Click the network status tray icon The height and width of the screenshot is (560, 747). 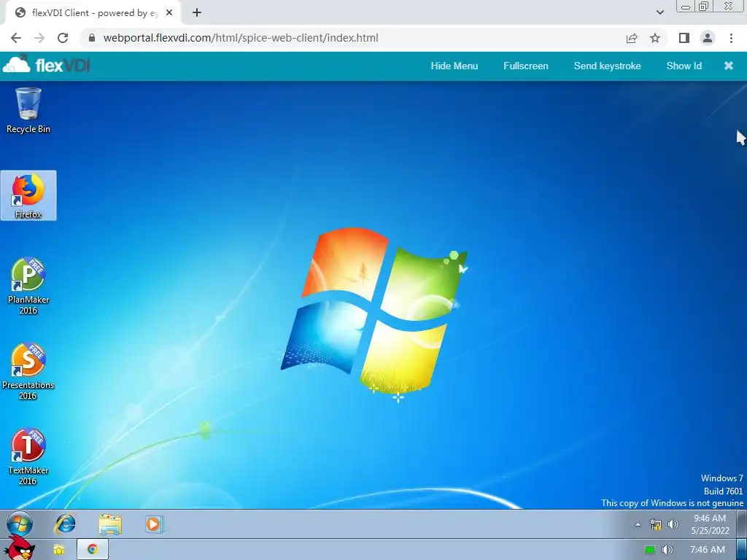[656, 525]
